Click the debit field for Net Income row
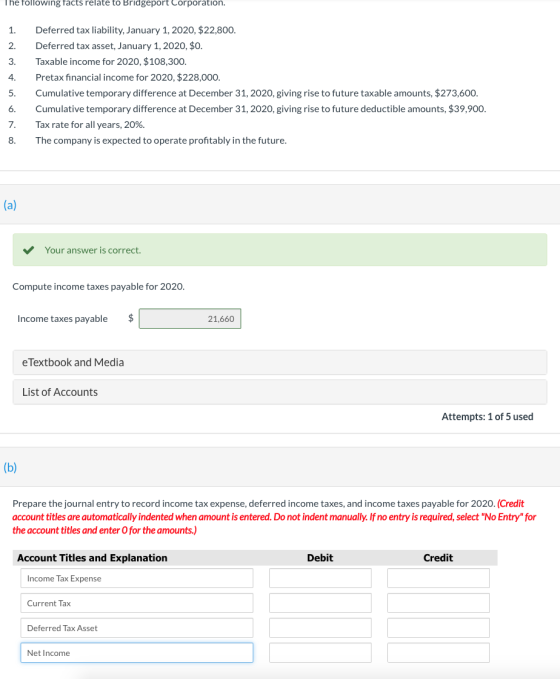Viewport: 560px width, 679px height. [x=320, y=653]
